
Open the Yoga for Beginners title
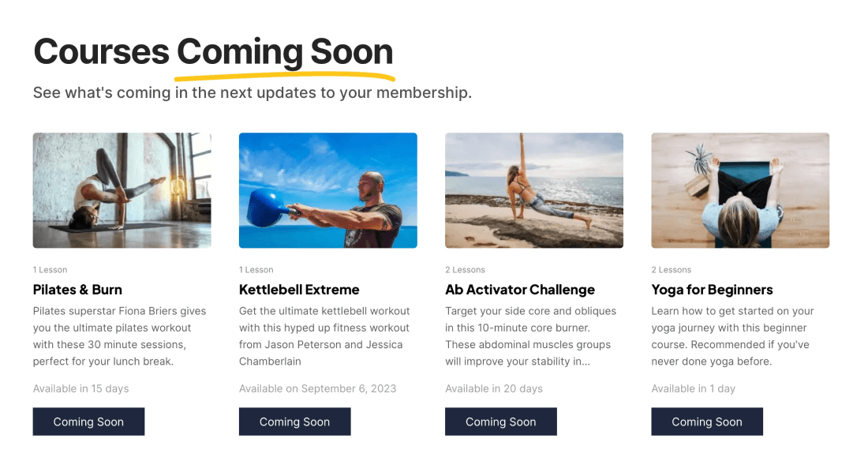click(712, 290)
